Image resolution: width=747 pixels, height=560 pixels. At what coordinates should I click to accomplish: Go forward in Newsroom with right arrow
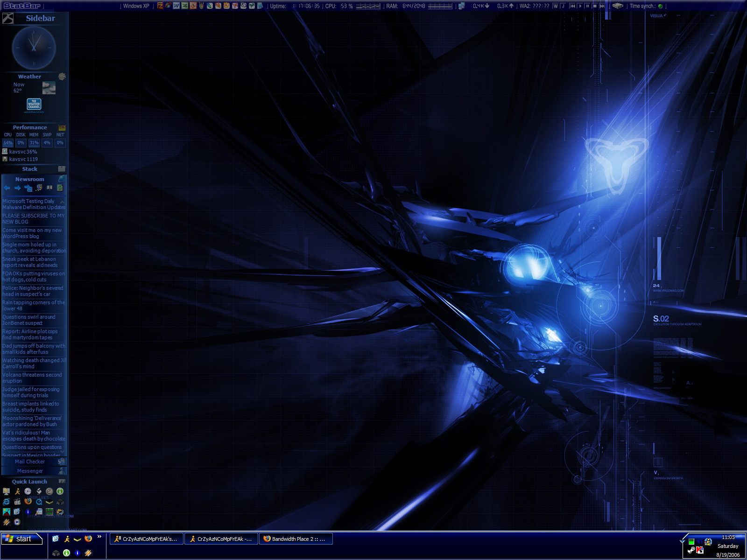(17, 188)
